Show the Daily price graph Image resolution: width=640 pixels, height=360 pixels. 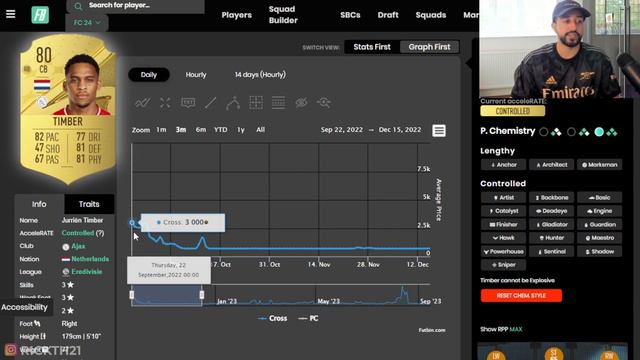(149, 75)
